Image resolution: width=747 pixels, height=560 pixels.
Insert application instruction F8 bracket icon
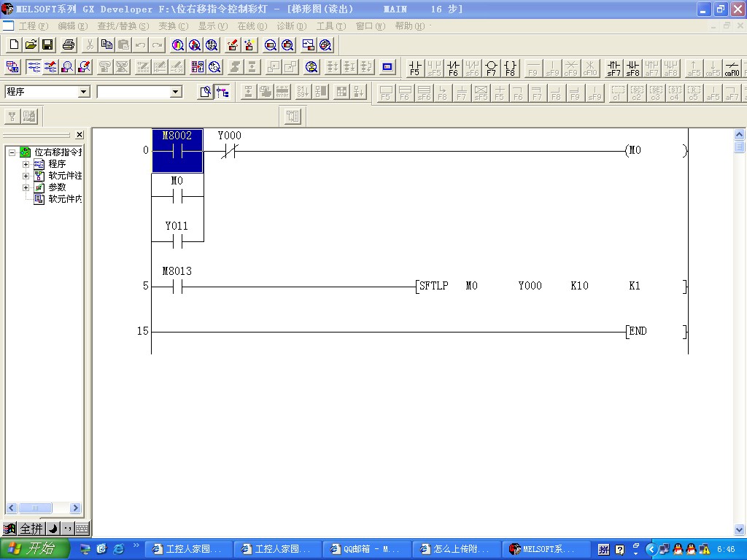pyautogui.click(x=510, y=68)
